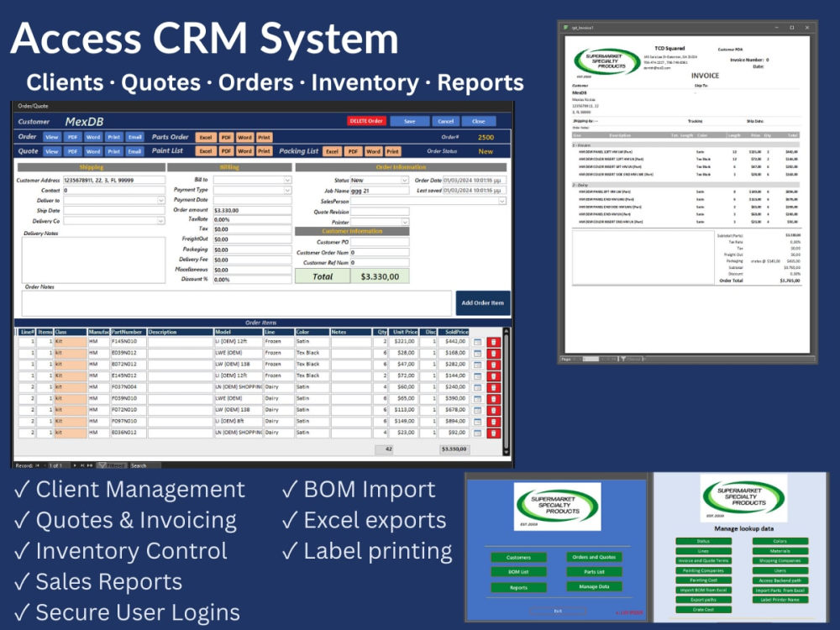Open Parts List from the main menu

[594, 572]
